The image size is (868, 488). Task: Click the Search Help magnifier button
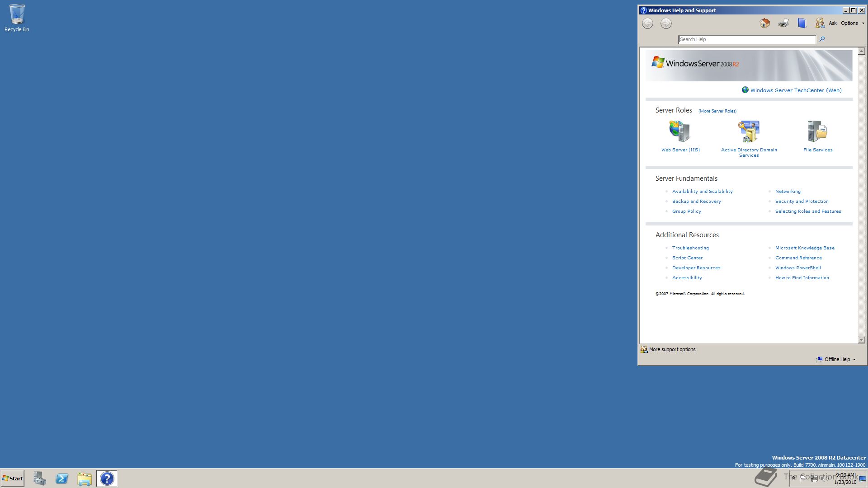(822, 39)
